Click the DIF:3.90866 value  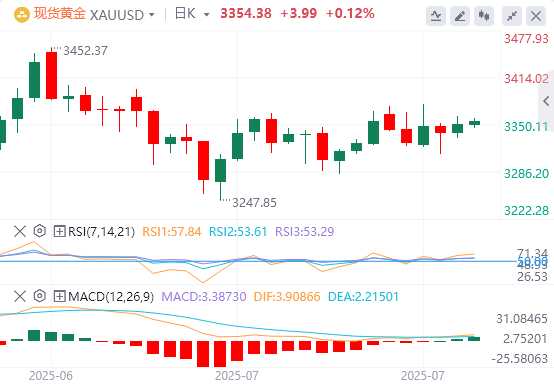point(287,296)
